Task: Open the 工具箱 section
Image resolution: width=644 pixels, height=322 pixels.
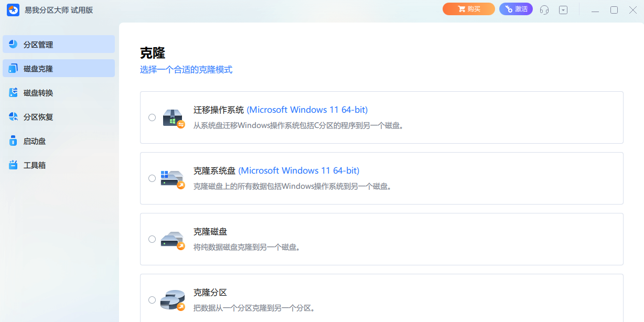Action: pos(59,165)
